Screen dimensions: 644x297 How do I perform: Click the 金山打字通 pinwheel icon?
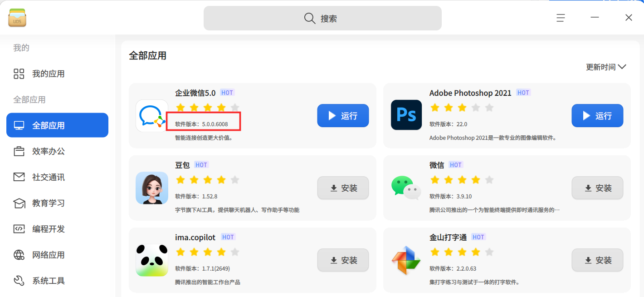pyautogui.click(x=406, y=260)
